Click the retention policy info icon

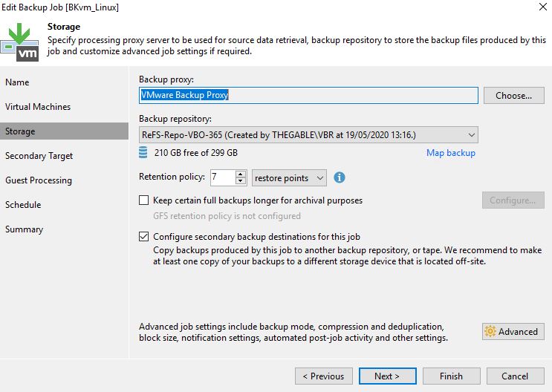click(x=340, y=177)
